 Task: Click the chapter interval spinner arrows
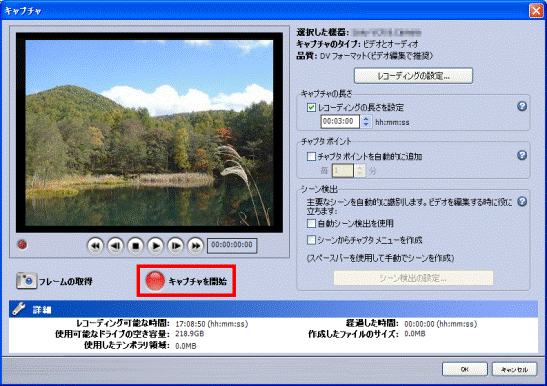click(x=360, y=171)
